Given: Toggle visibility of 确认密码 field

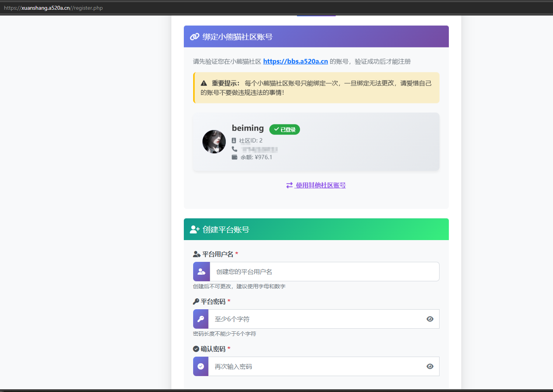Looking at the screenshot, I should pos(430,366).
